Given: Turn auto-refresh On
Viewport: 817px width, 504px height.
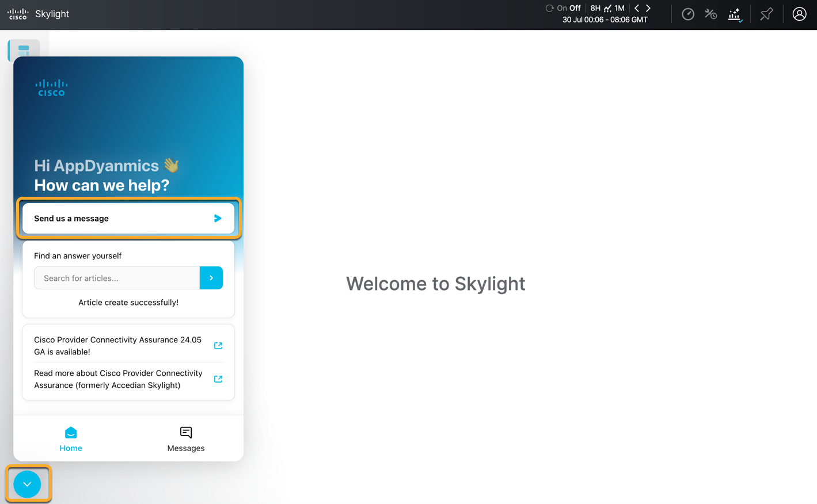Looking at the screenshot, I should click(x=562, y=8).
